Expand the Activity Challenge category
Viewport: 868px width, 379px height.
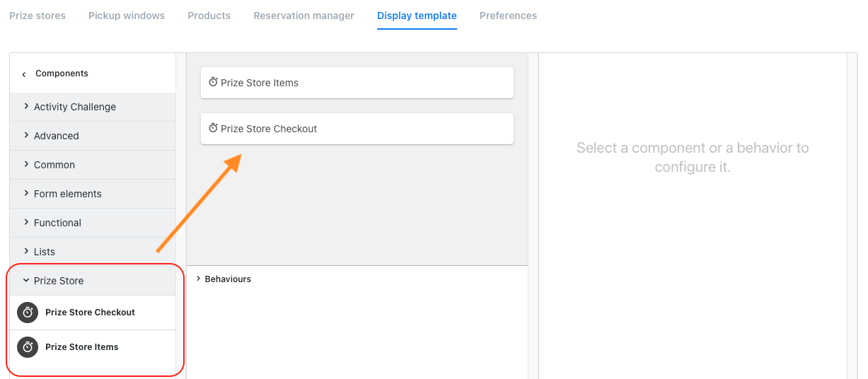pyautogui.click(x=74, y=107)
